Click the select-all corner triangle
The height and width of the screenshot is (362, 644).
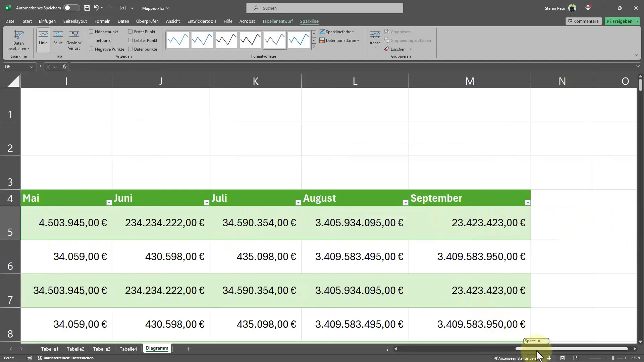[x=14, y=81]
